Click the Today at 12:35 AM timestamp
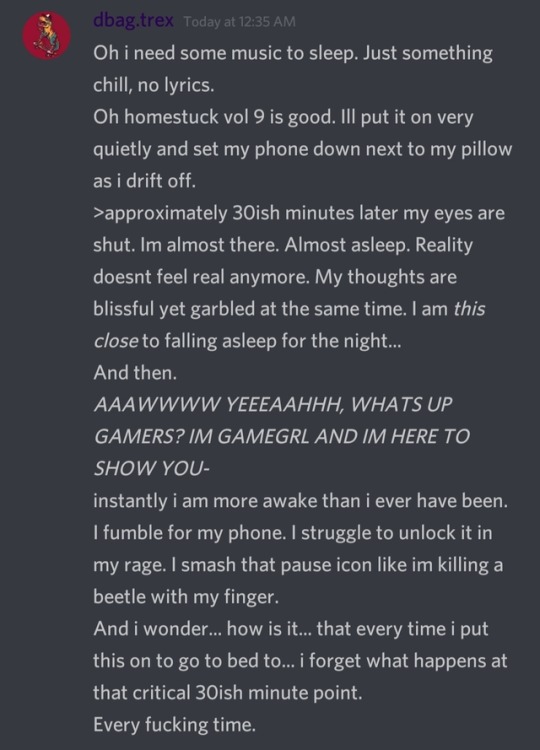540x750 pixels. click(x=240, y=22)
